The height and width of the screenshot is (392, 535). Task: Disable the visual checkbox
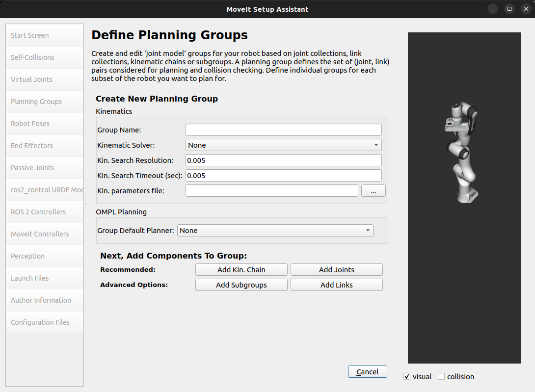point(406,376)
